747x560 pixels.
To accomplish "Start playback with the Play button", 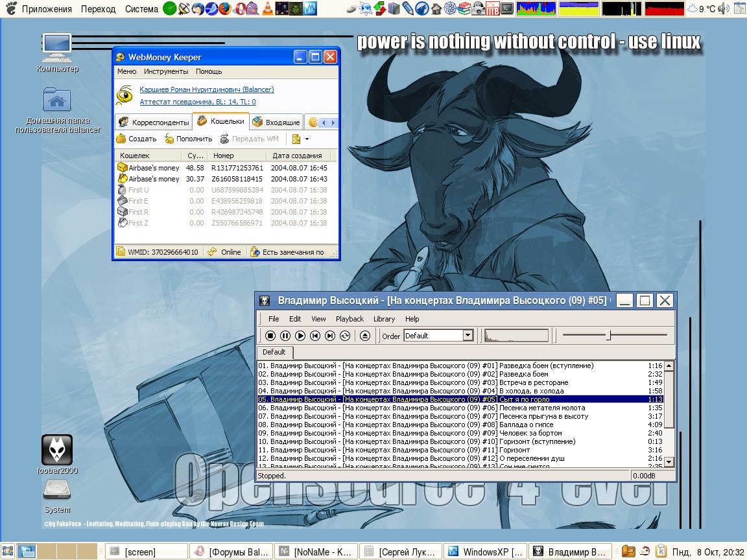I will [x=300, y=336].
